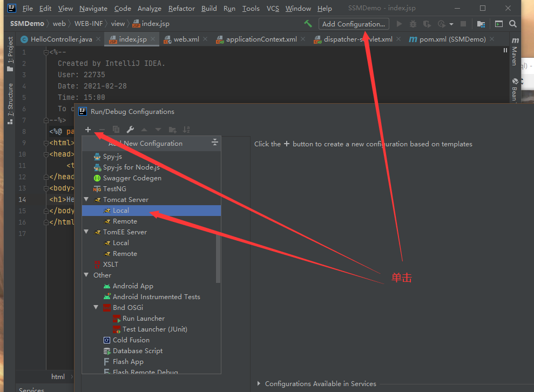
Task: Click the Search Everywhere magnifier icon
Action: click(512, 24)
